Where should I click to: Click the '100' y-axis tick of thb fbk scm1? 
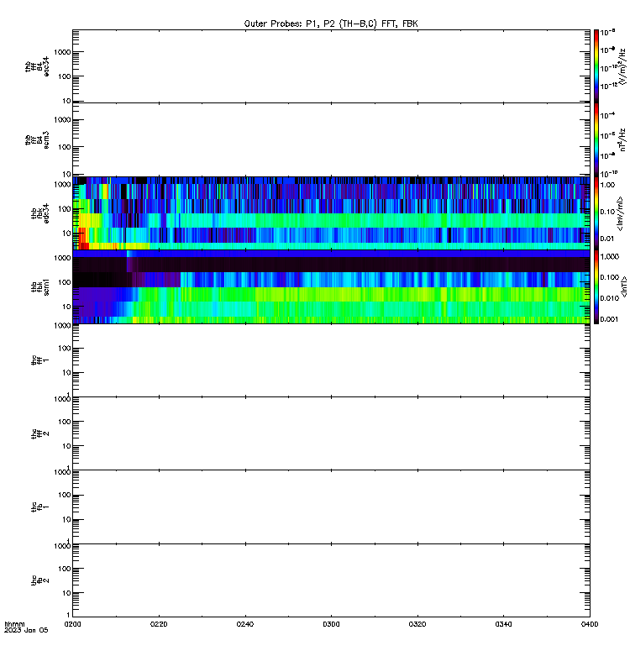click(66, 282)
